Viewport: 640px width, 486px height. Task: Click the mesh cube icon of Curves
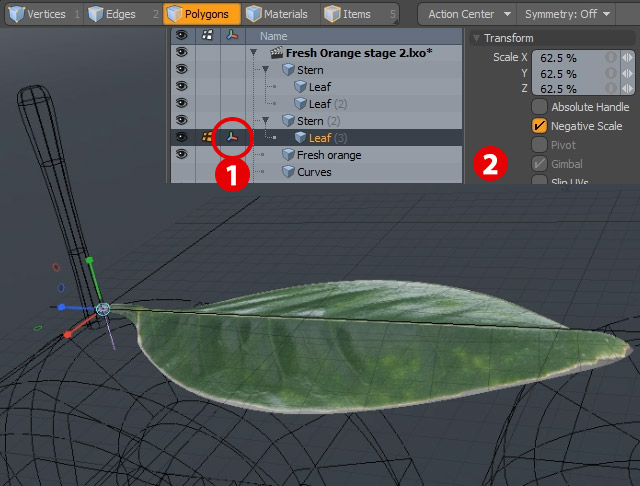288,172
